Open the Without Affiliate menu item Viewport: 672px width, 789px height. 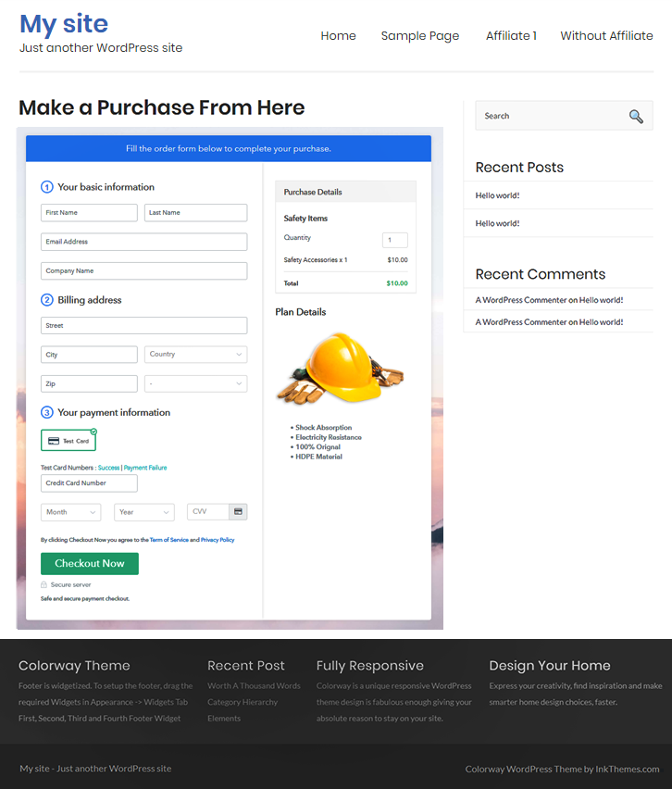pos(606,36)
